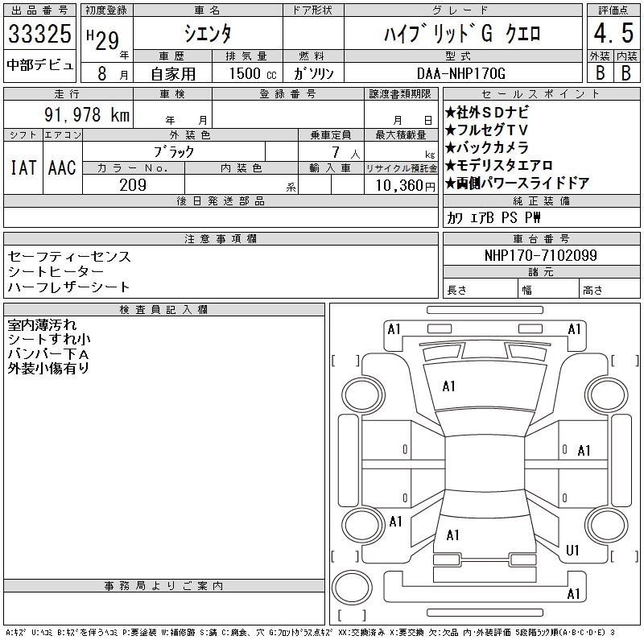This screenshot has width=644, height=644.
Task: Select the inspector remark シートすれ小
Action: 49,339
